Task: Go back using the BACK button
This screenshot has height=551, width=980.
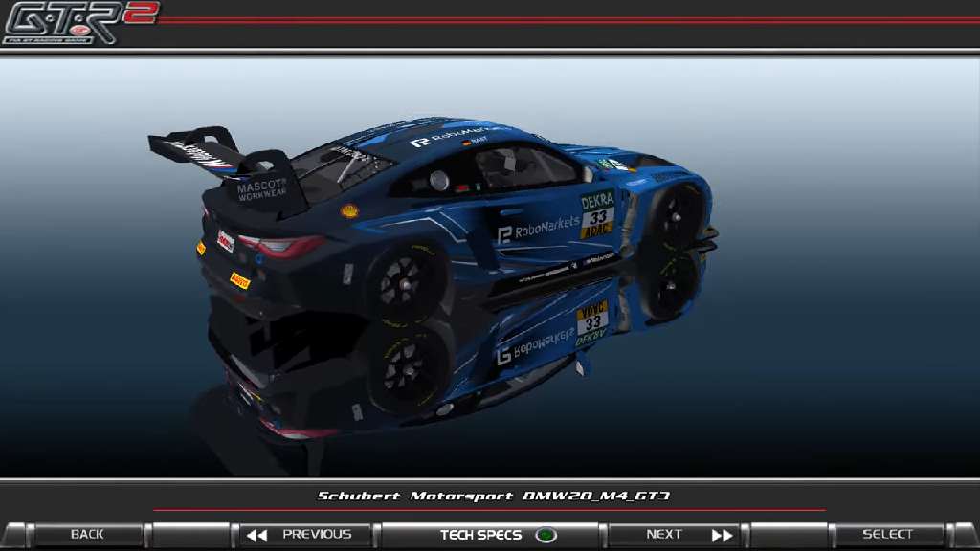Action: pos(87,534)
